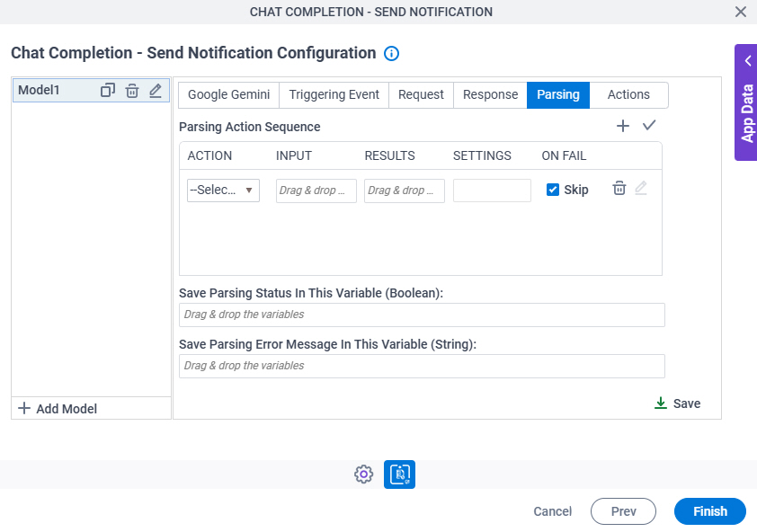Open the Actions tab
The image size is (757, 532).
[628, 94]
